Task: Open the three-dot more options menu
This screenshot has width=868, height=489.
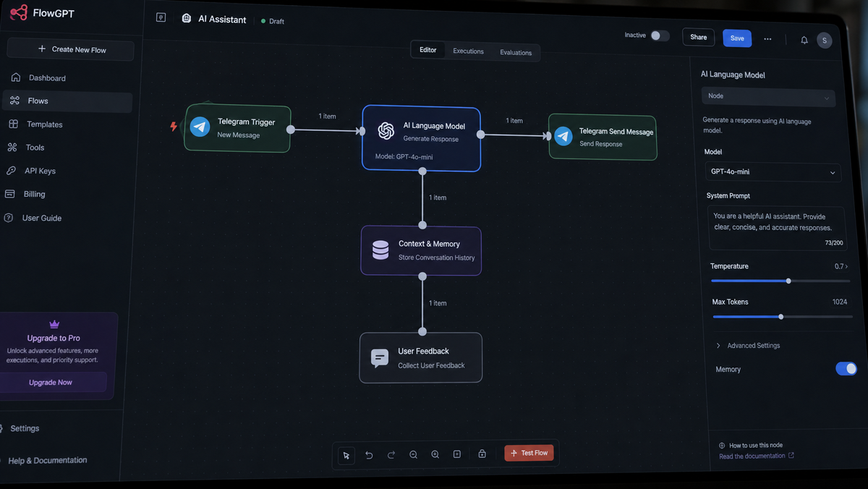Action: 767,39
